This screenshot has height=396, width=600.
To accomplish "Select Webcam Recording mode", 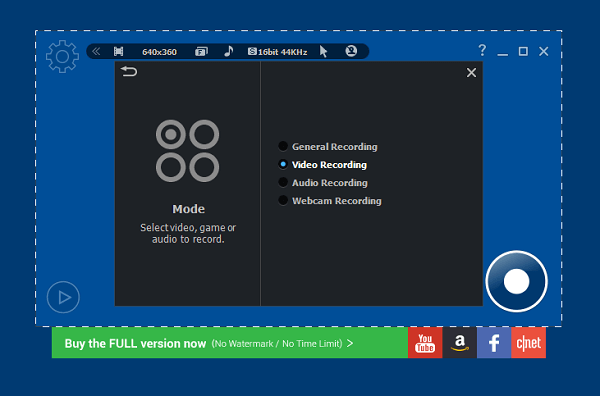I will pyautogui.click(x=330, y=200).
